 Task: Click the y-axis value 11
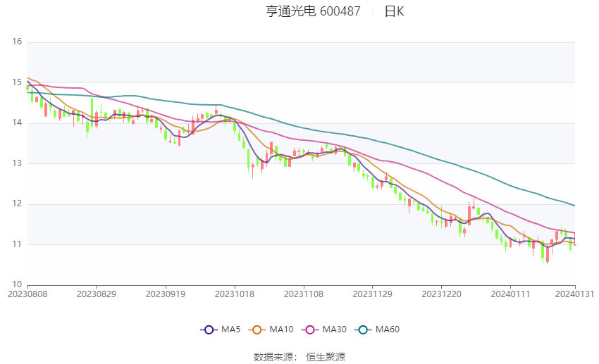click(x=17, y=244)
